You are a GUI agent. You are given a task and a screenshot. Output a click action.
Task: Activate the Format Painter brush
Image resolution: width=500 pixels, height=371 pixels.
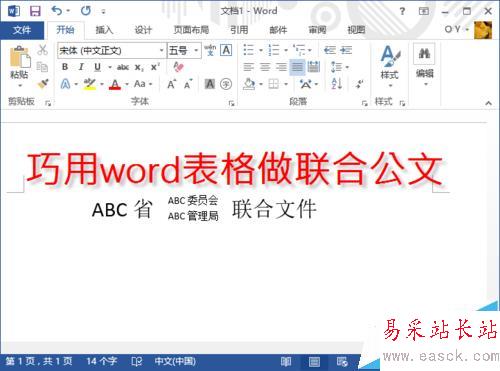click(x=43, y=83)
